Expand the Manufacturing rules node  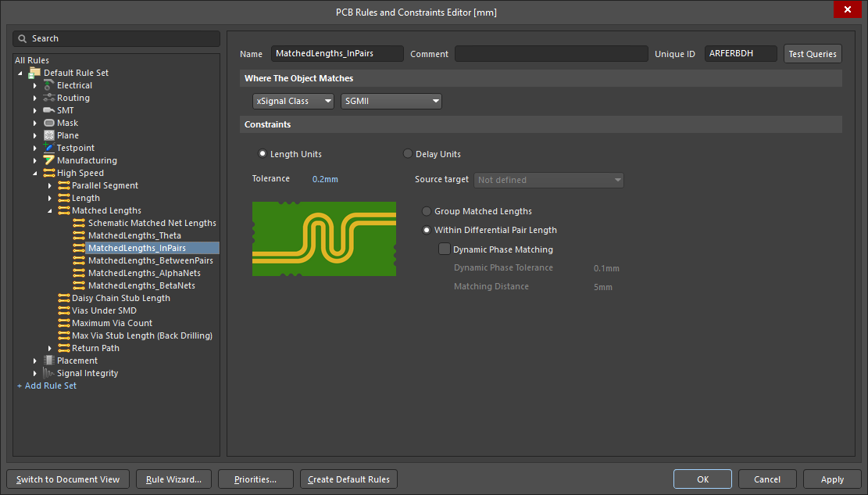[35, 160]
